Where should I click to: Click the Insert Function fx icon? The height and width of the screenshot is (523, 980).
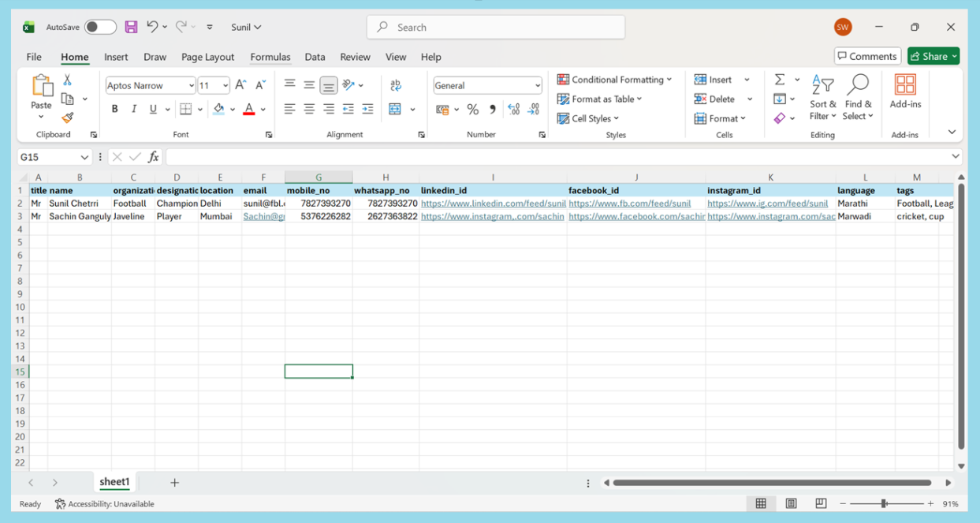click(154, 157)
